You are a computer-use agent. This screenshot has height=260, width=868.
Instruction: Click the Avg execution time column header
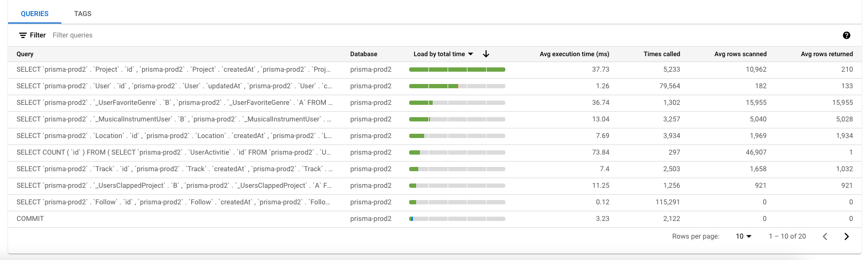click(x=574, y=54)
